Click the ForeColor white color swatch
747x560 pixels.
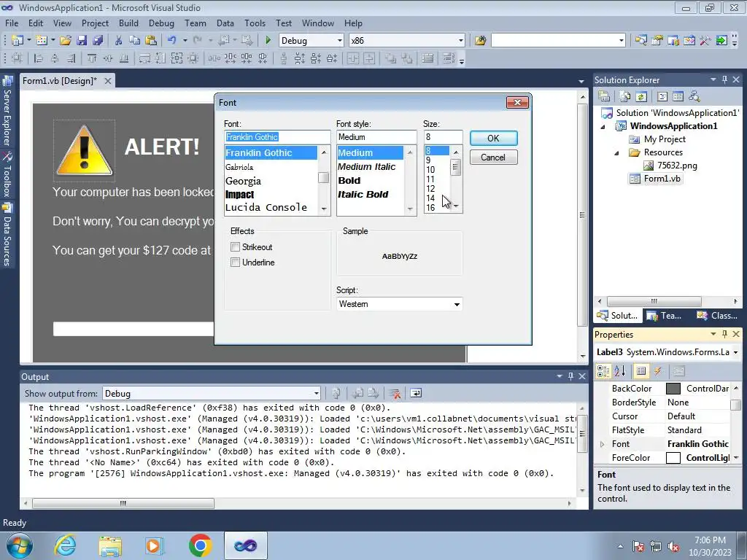pyautogui.click(x=673, y=458)
